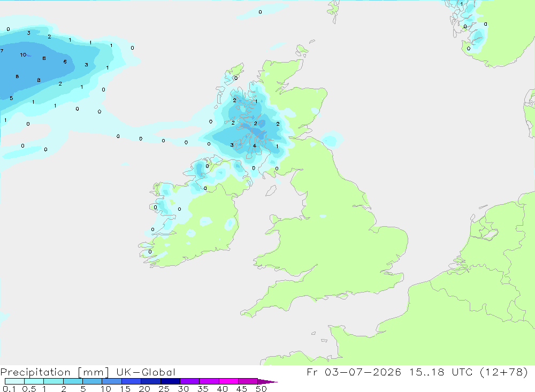
Task: Click the '25' legend scale label
Action: click(x=164, y=389)
